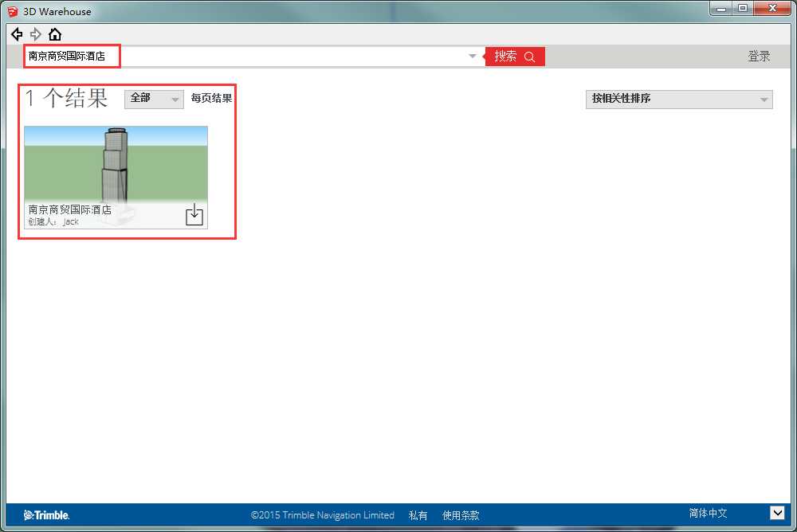The width and height of the screenshot is (797, 532).
Task: Open the 私有 privacy link in footer
Action: coord(418,515)
